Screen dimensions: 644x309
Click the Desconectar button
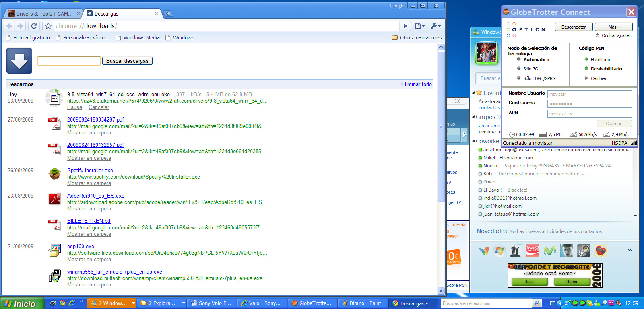click(574, 27)
